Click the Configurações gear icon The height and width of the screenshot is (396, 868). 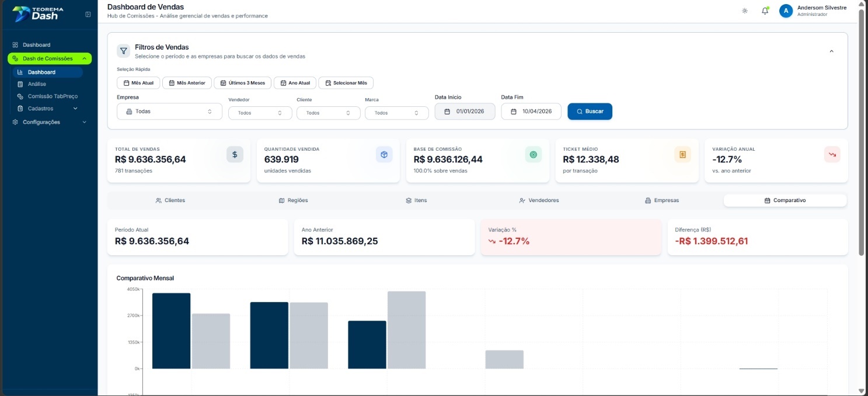(15, 122)
